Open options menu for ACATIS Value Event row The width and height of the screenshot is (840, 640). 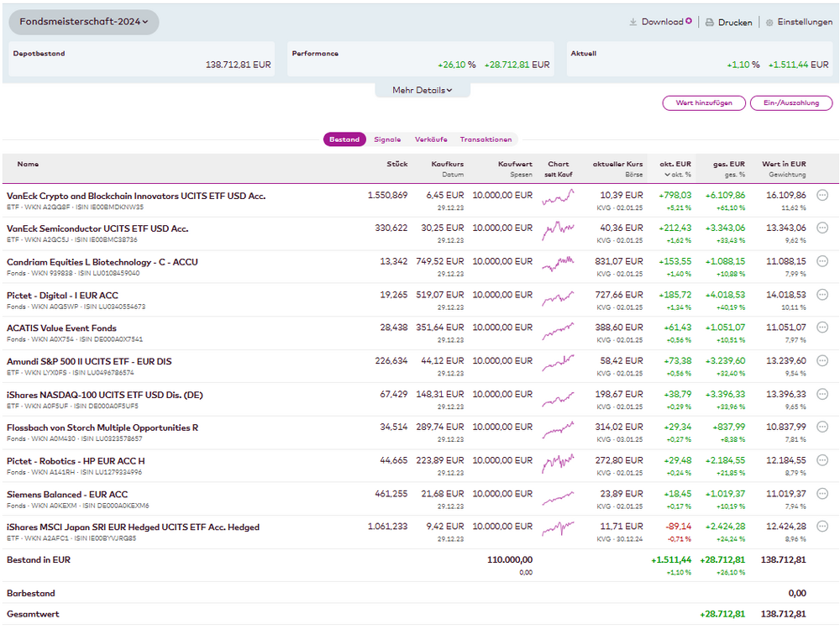point(822,328)
